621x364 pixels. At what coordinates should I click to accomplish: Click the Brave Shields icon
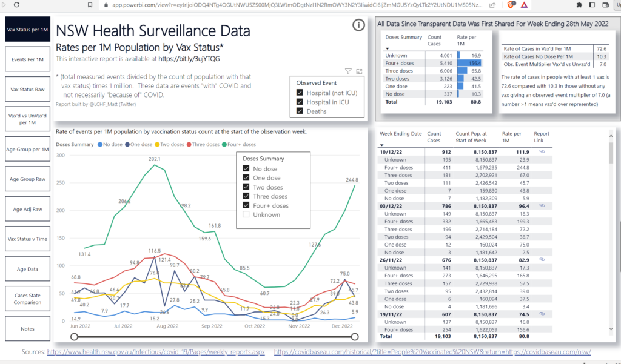510,5
